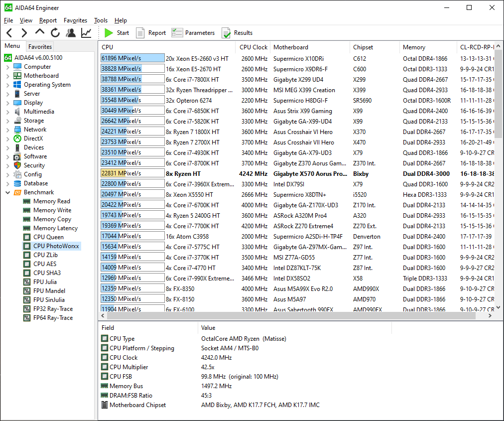Expand the Operating System tree node
The image size is (504, 421).
[7, 85]
